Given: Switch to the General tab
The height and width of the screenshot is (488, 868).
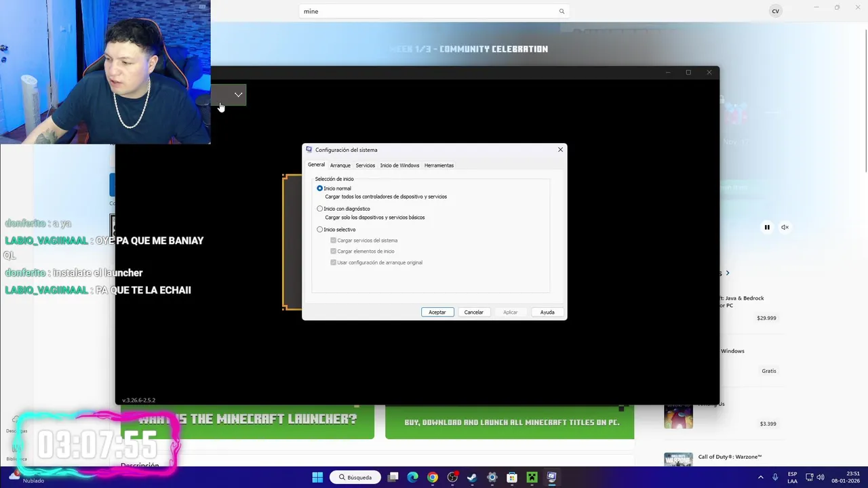Looking at the screenshot, I should tap(316, 165).
